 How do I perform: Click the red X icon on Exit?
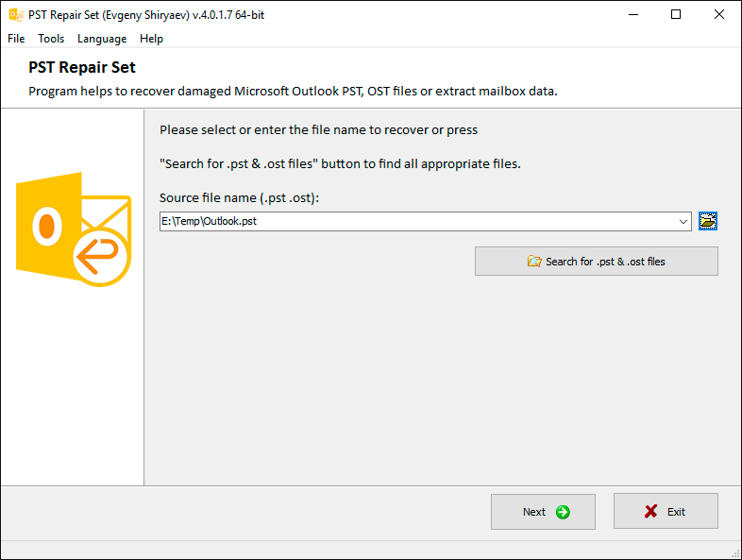(x=650, y=511)
